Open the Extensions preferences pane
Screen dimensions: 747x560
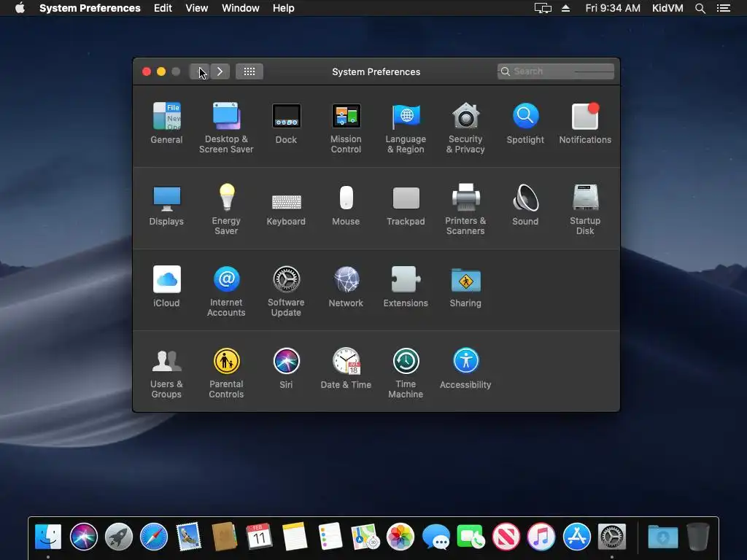406,286
